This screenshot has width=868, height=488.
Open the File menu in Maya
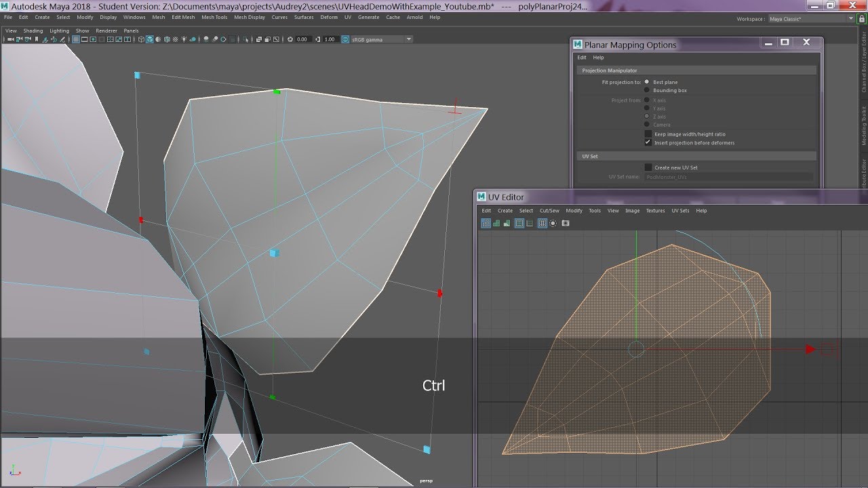tap(8, 18)
